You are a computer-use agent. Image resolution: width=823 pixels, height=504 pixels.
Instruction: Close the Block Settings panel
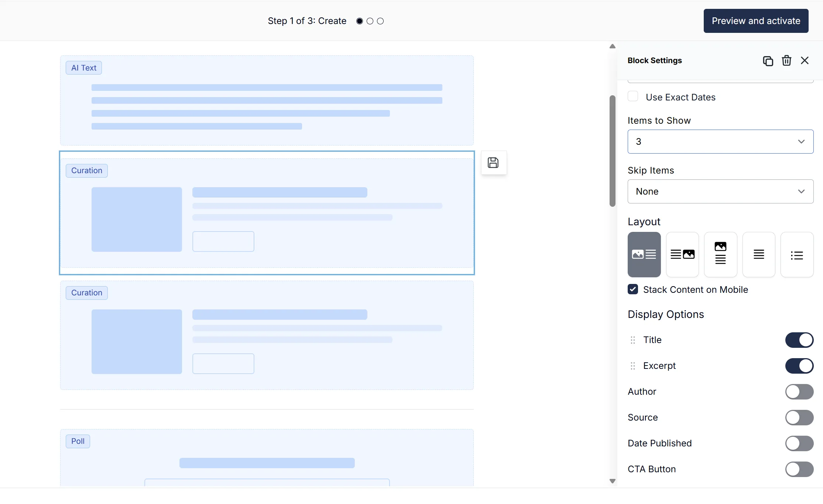(x=805, y=61)
